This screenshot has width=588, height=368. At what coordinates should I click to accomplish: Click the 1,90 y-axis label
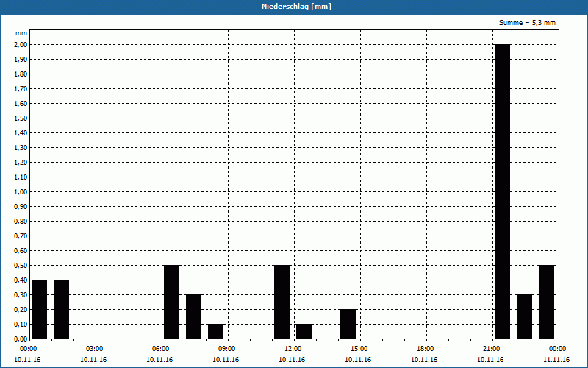pyautogui.click(x=21, y=60)
